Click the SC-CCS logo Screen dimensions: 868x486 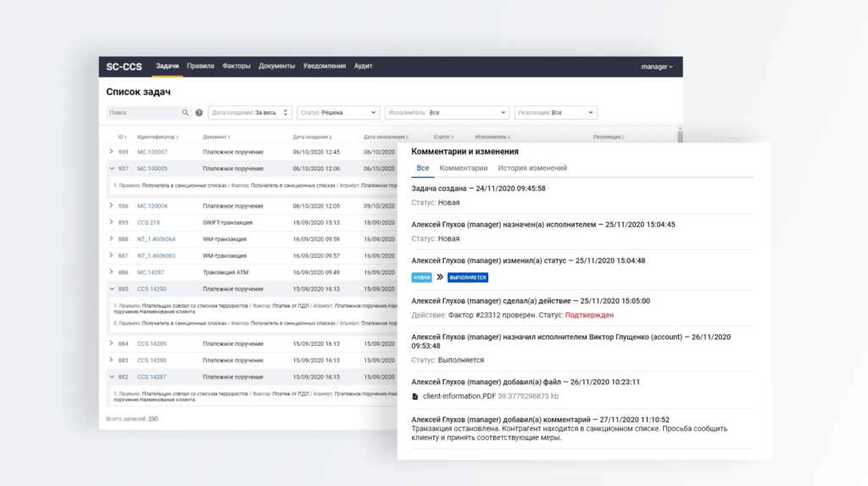point(124,66)
